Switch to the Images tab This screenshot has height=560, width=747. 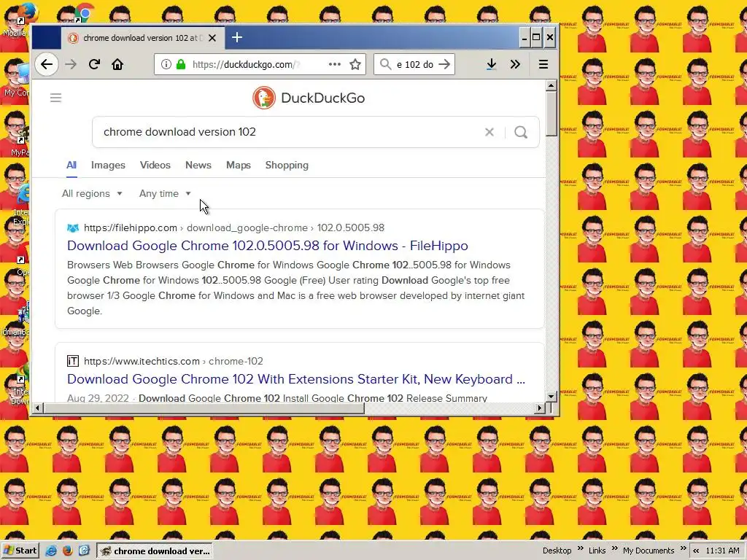(x=108, y=166)
